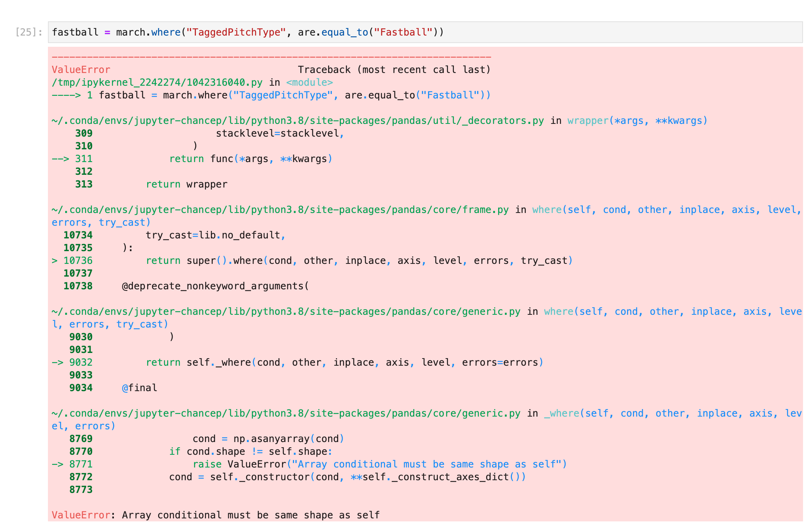Click the /tmp/ipykernel_2242274/1042316040.py file path
Image resolution: width=812 pixels, height=527 pixels.
point(157,82)
